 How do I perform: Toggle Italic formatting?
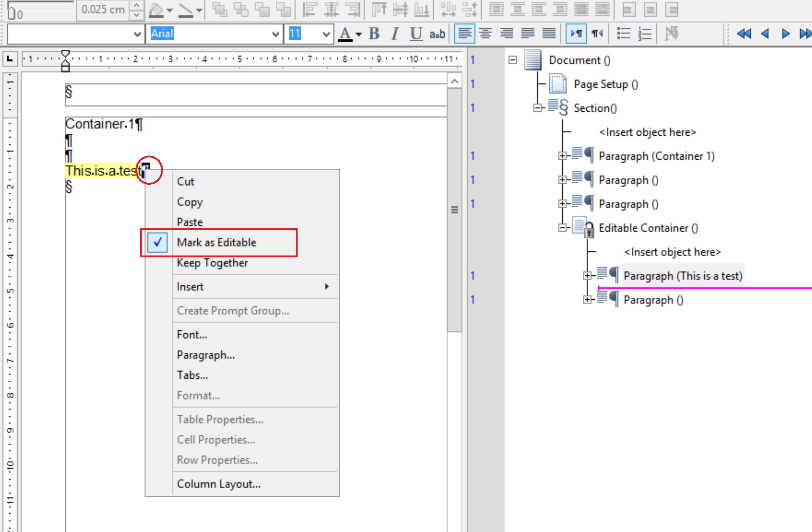[x=395, y=34]
